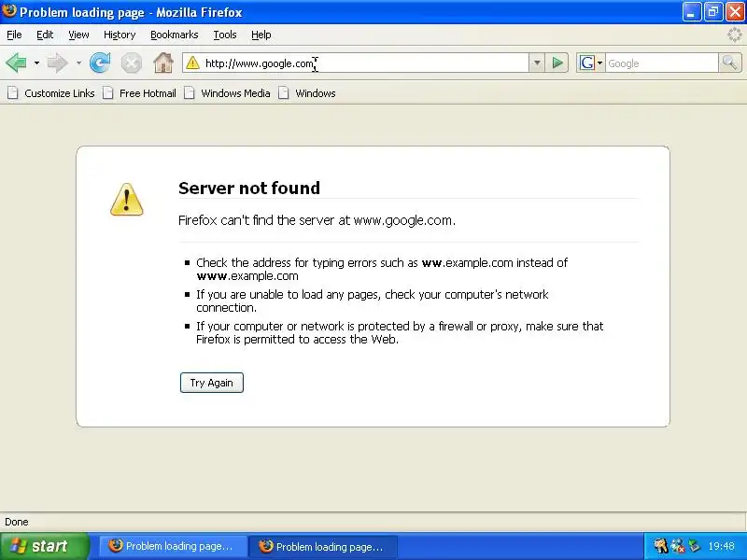Click the Try Again button

point(212,383)
